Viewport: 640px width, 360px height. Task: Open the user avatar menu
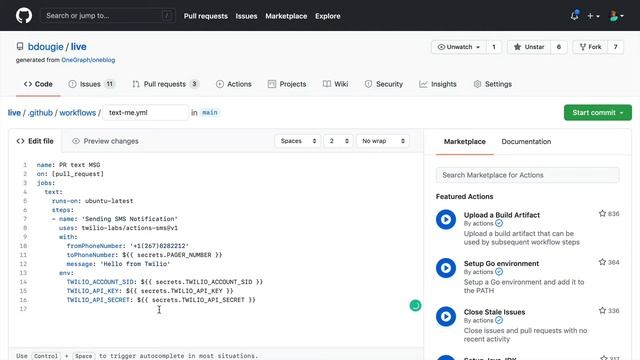[616, 16]
